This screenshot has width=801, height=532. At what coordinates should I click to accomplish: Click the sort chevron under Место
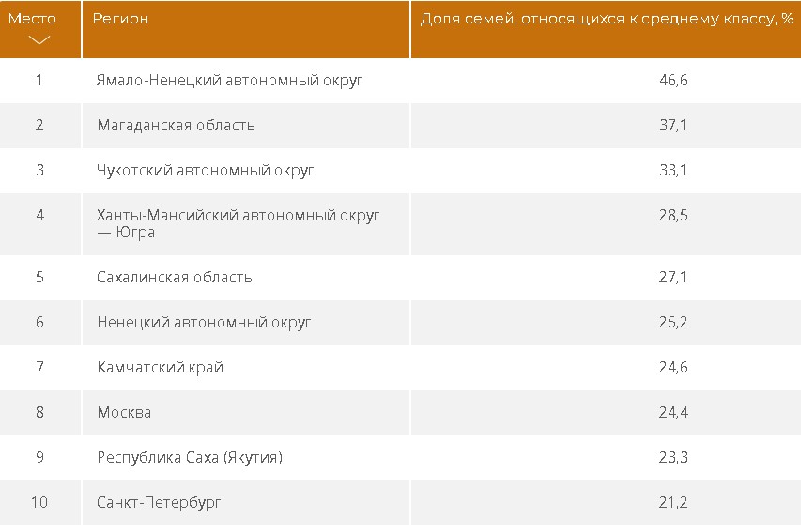tap(39, 40)
